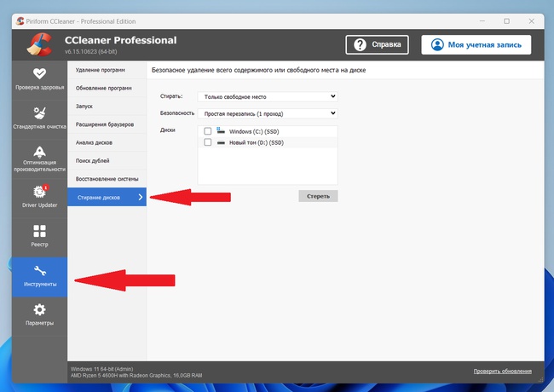Click the Driver Updater notification badge
The height and width of the screenshot is (392, 554).
pyautogui.click(x=45, y=187)
